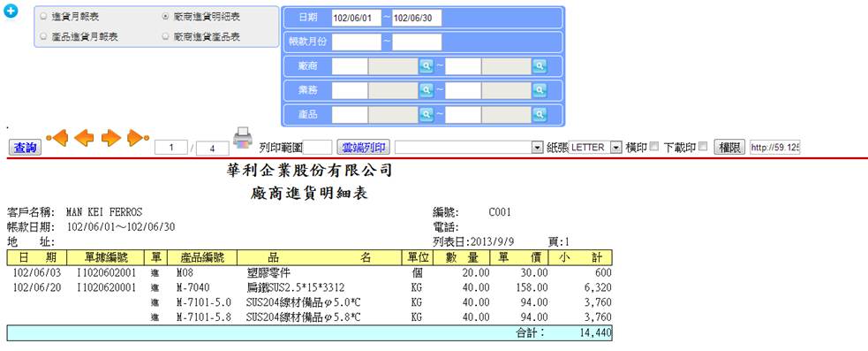Viewport: 868px width, 351px height.
Task: Go to first page with orange arrow
Action: click(x=57, y=137)
